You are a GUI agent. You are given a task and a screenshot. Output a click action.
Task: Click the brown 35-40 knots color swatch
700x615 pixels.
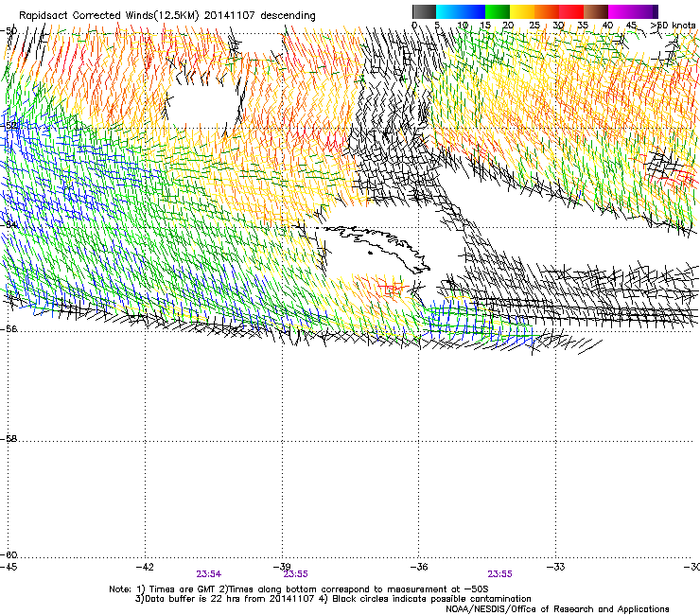coord(596,11)
